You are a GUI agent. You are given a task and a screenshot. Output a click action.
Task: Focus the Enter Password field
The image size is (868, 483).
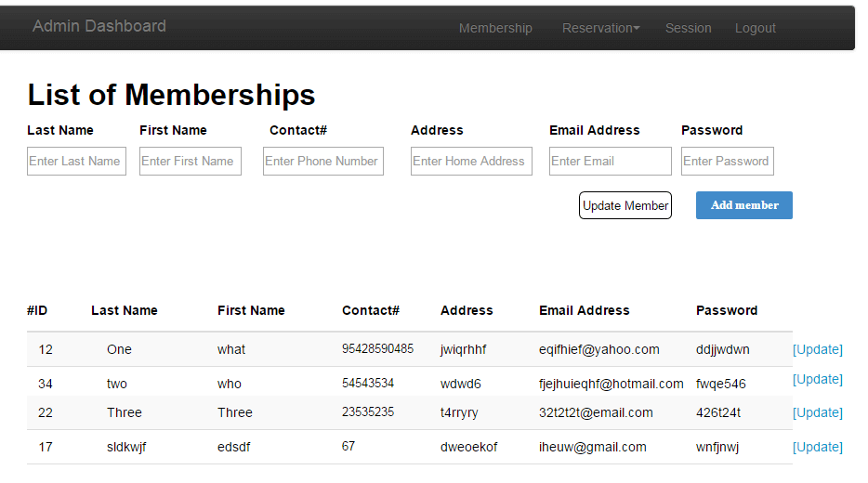tap(728, 161)
